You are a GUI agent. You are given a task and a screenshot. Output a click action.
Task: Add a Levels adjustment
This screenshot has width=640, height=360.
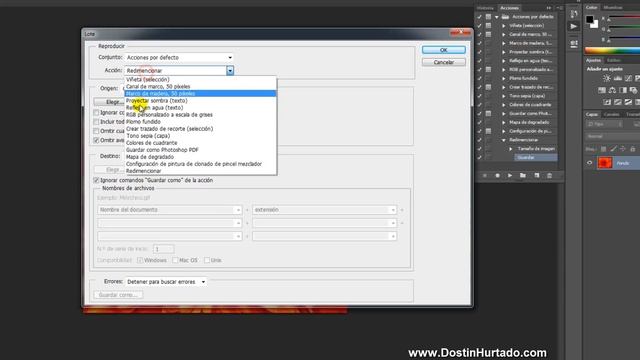click(x=618, y=78)
